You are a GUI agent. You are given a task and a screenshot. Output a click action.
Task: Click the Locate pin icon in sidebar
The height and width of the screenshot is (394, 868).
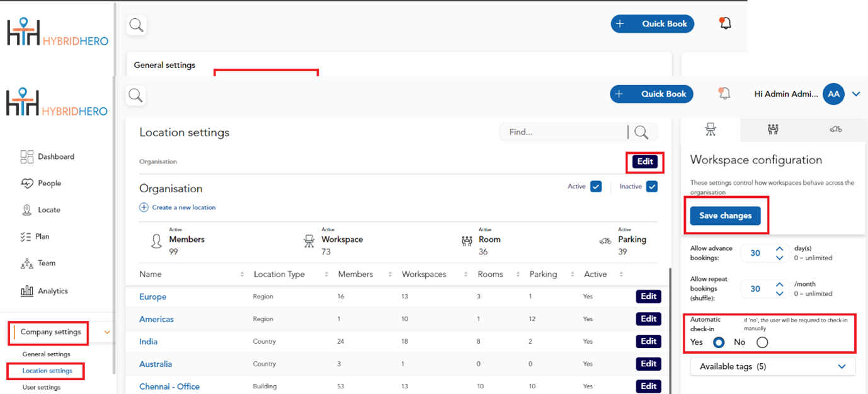click(26, 210)
